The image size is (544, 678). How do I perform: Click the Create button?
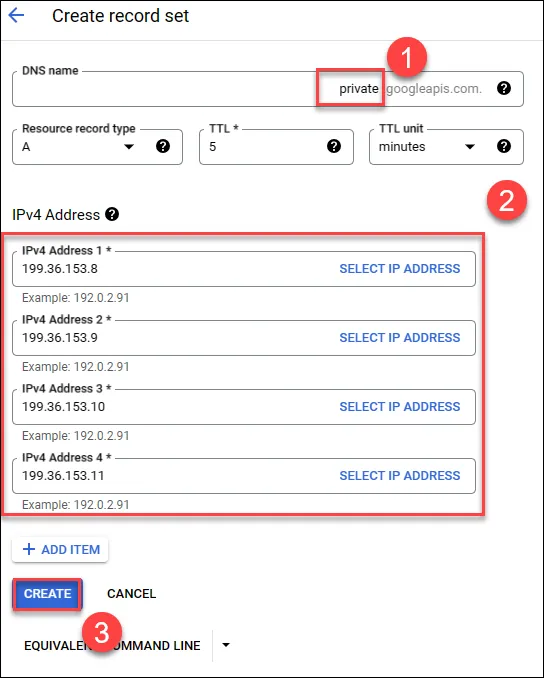[x=47, y=594]
